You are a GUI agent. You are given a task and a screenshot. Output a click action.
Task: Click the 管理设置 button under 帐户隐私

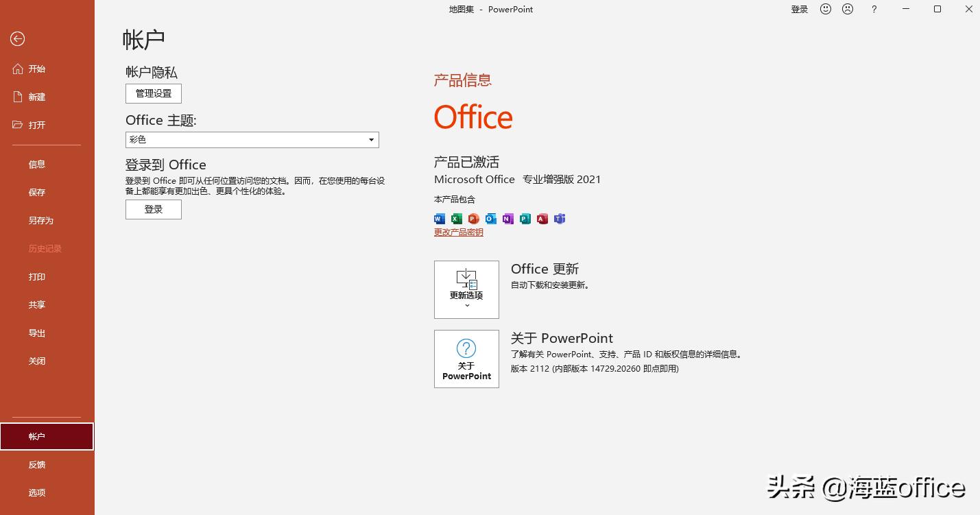(x=153, y=93)
